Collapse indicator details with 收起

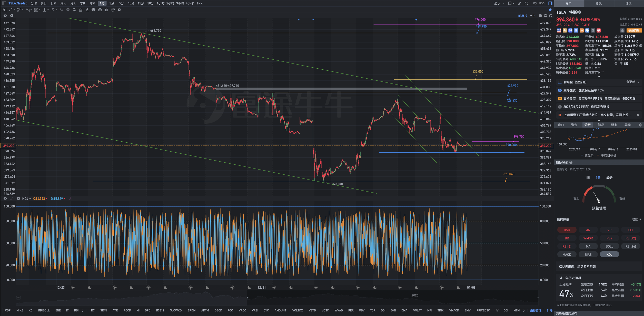pos(637,219)
